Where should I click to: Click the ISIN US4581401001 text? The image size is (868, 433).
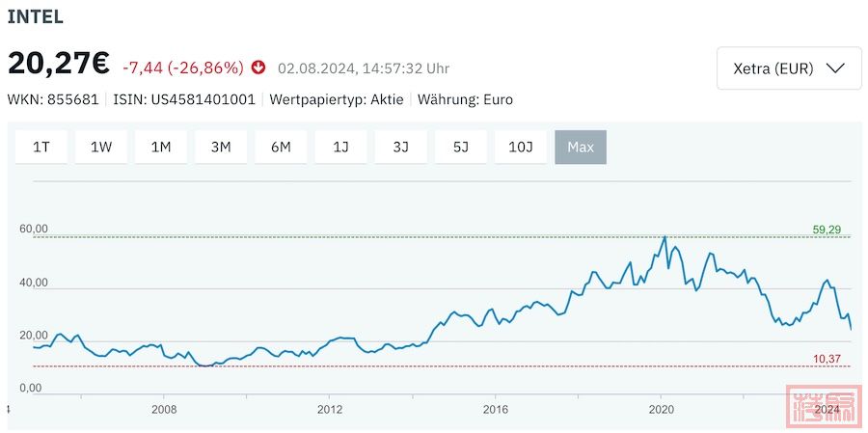pyautogui.click(x=184, y=99)
